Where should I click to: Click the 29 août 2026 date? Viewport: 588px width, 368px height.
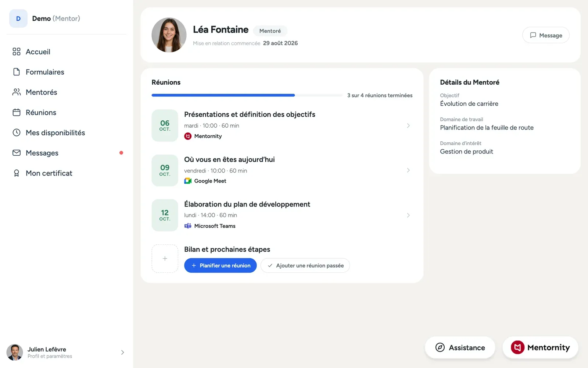[280, 43]
